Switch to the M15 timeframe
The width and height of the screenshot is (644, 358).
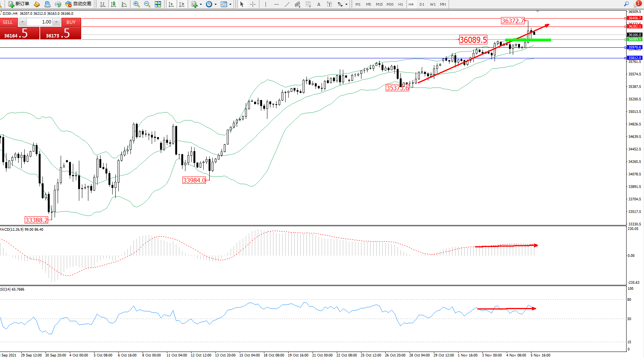click(x=379, y=4)
